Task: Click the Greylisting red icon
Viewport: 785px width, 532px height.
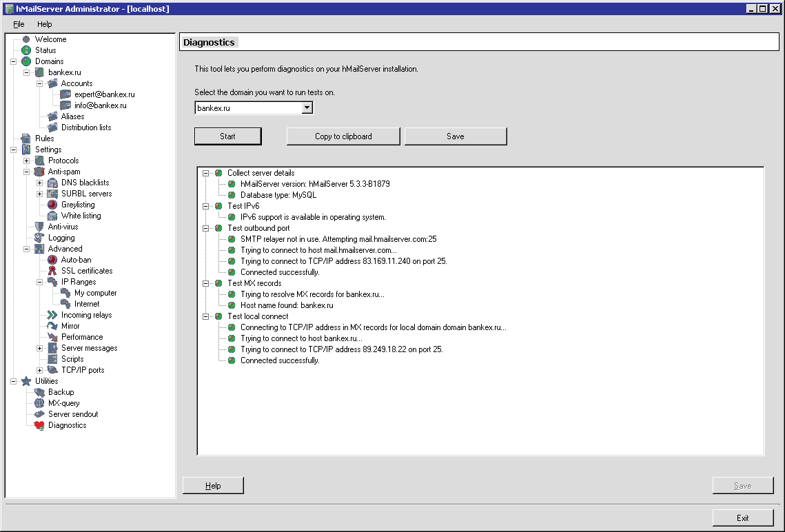Action: click(52, 204)
